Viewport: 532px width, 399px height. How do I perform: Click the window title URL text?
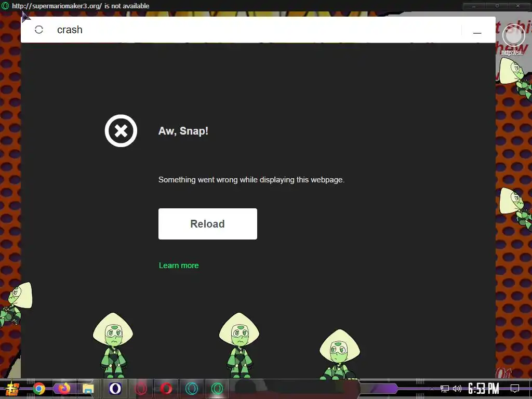(81, 6)
